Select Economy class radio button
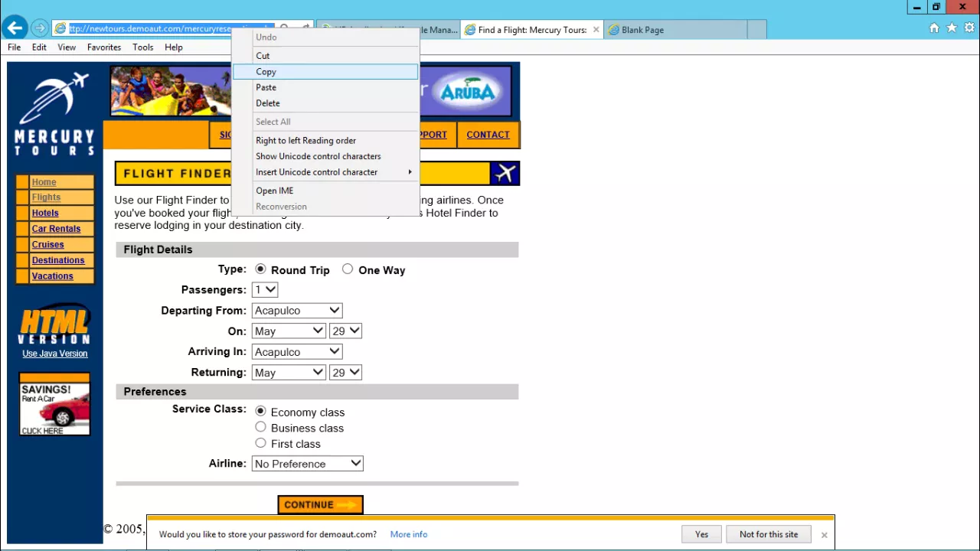The width and height of the screenshot is (980, 551). pyautogui.click(x=260, y=411)
